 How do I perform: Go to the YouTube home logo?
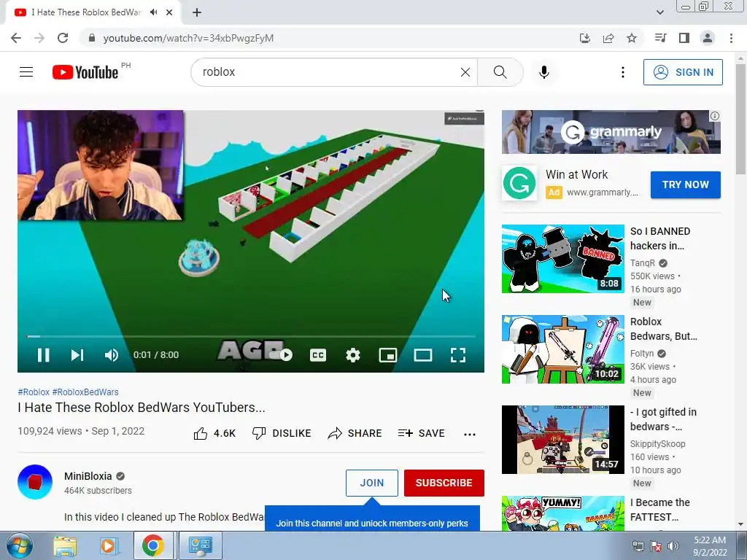pyautogui.click(x=85, y=72)
